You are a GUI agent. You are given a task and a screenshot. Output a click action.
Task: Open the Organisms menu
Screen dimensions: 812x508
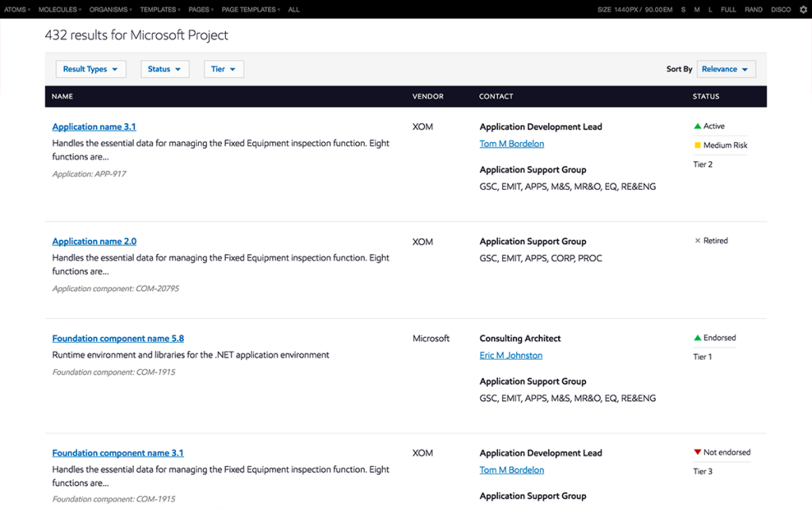[110, 10]
